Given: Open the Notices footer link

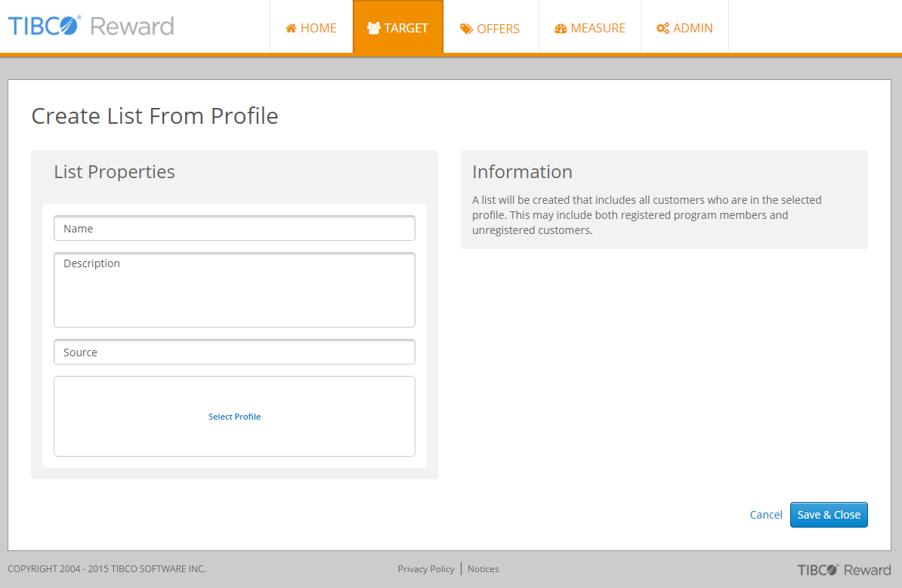Looking at the screenshot, I should pyautogui.click(x=483, y=569).
